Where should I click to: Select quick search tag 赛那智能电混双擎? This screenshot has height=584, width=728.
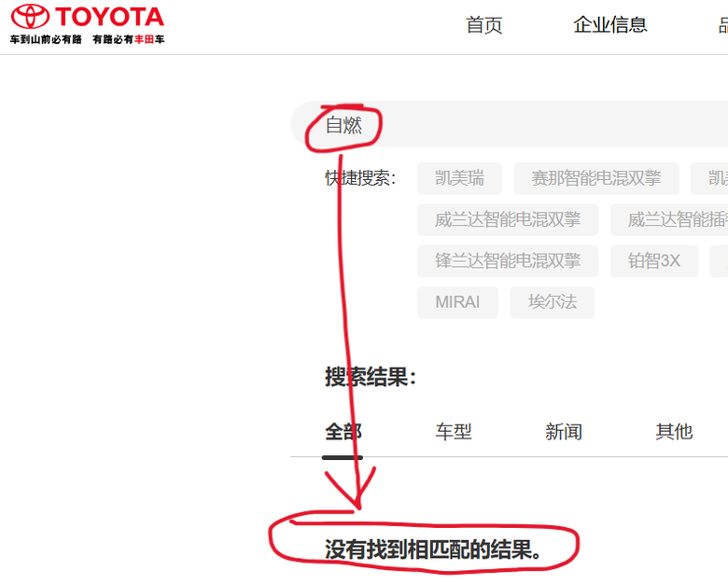coord(596,178)
